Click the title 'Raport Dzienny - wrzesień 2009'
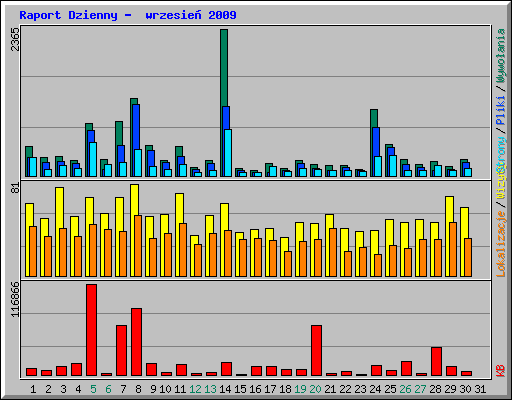Screen dimensions: 512x400 [x=128, y=15]
